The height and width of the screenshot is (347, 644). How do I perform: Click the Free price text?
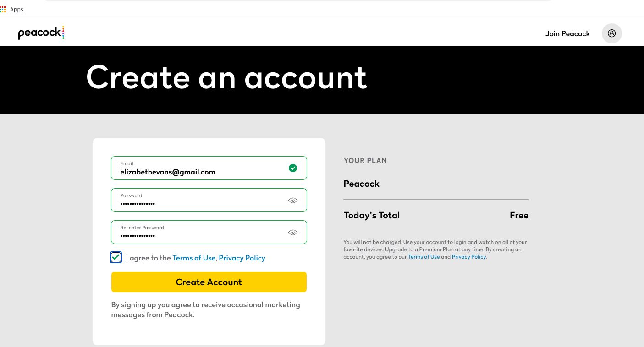pyautogui.click(x=519, y=215)
